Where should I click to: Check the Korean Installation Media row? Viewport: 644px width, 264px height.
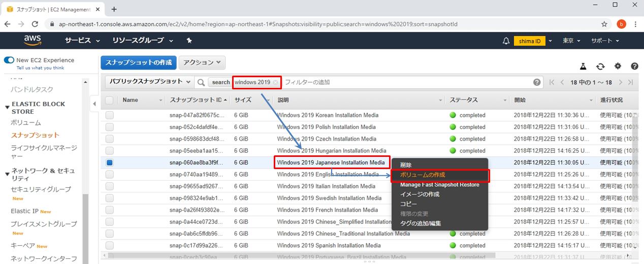109,115
